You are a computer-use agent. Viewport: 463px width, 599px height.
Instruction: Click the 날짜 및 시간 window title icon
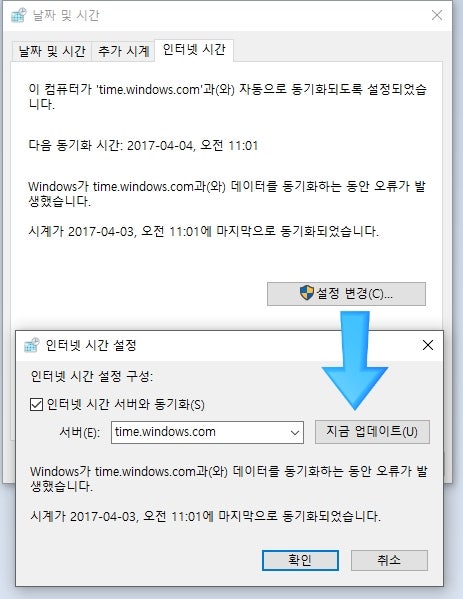[19, 15]
